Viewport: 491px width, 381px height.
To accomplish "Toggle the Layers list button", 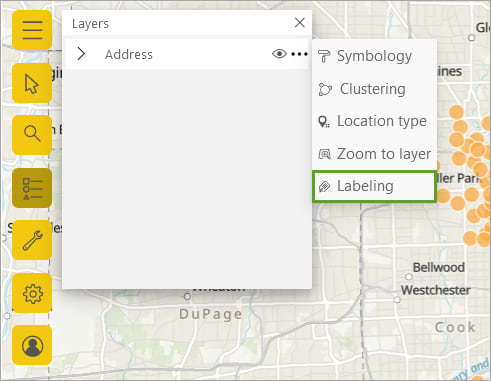I will pyautogui.click(x=32, y=188).
